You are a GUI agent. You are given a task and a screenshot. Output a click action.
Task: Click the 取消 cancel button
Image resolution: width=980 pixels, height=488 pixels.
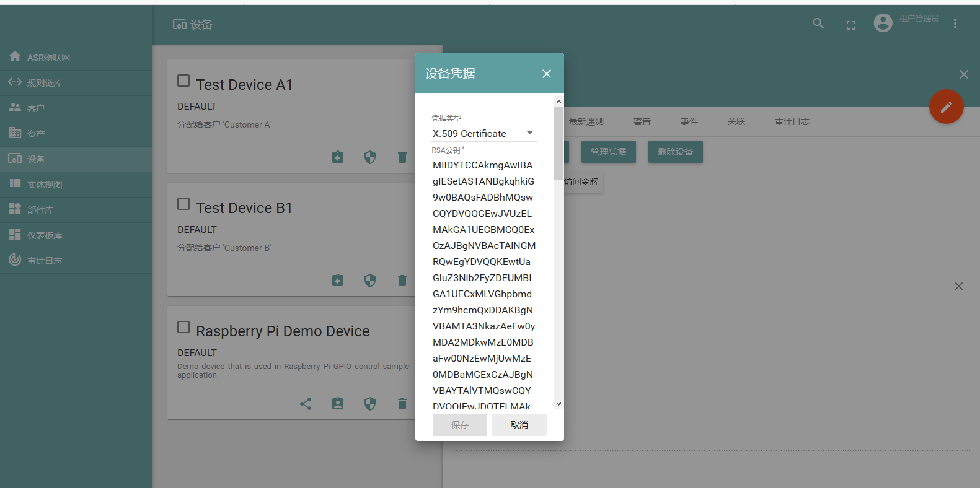(519, 425)
